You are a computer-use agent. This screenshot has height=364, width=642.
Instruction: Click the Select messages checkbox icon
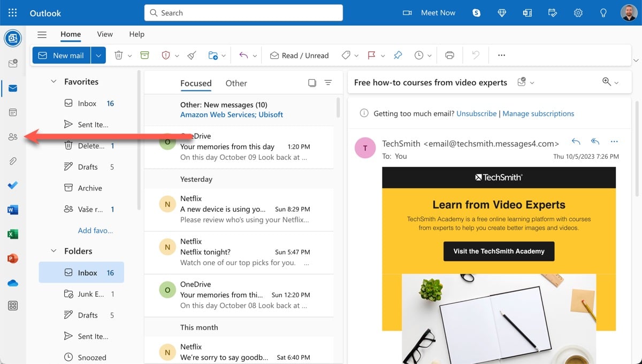pyautogui.click(x=312, y=83)
